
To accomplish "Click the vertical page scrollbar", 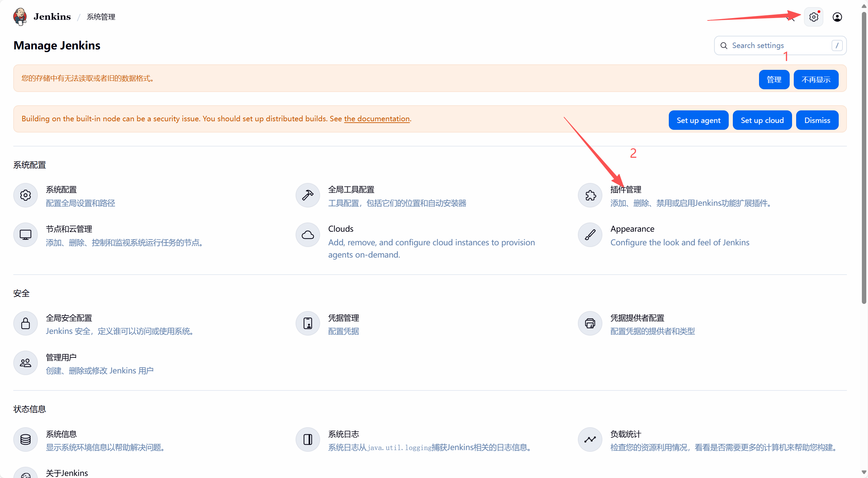I will pos(864,157).
